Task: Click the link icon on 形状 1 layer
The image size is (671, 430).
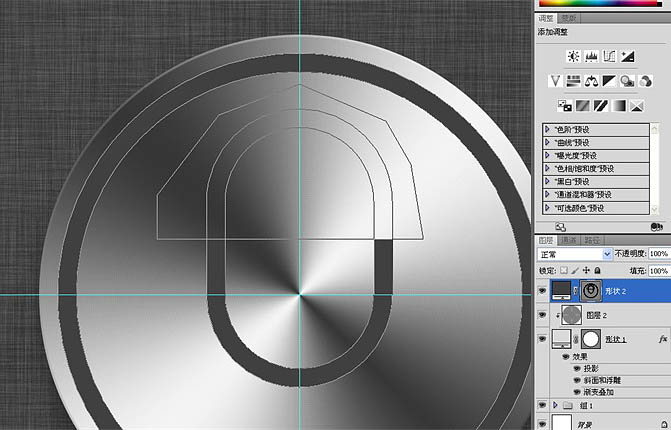Action: pos(576,339)
